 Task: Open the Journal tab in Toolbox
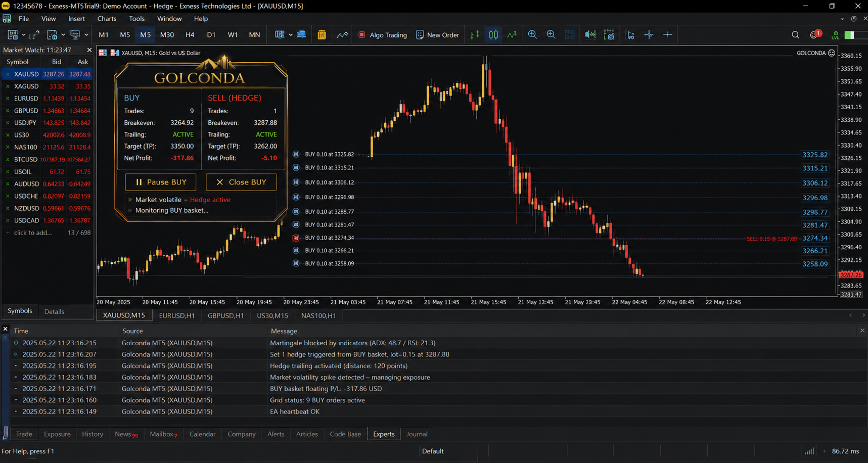click(417, 434)
